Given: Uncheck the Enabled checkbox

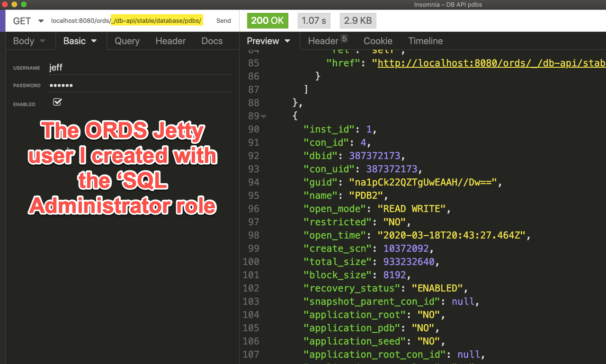Looking at the screenshot, I should [x=57, y=102].
